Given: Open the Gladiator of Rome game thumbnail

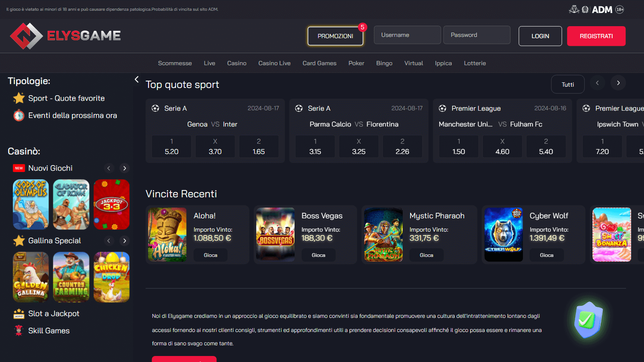Looking at the screenshot, I should coord(71,205).
